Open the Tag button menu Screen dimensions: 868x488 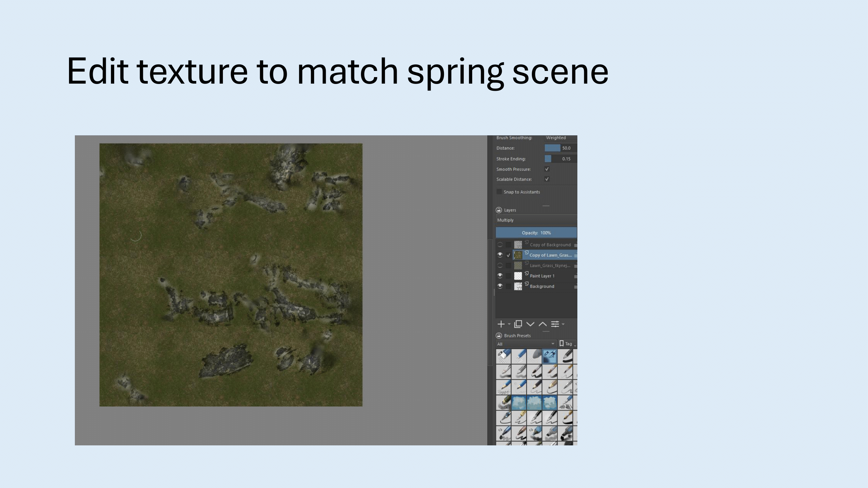pos(567,344)
